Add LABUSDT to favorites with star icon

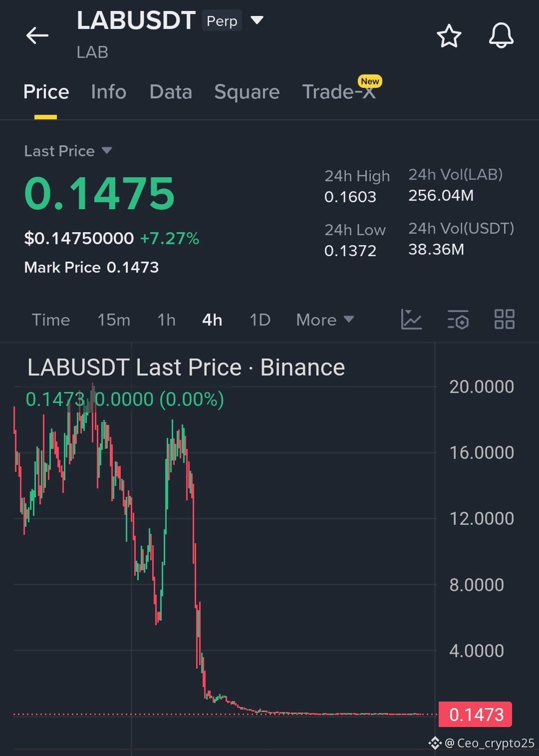449,36
